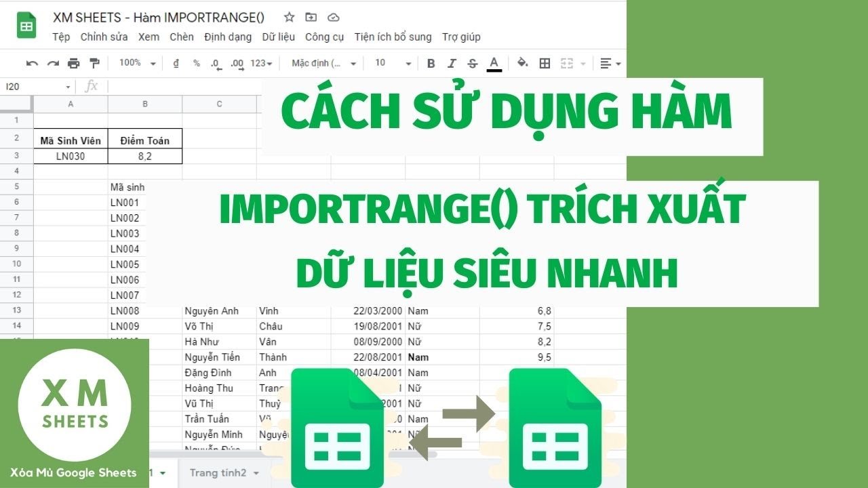
Task: Open the Trợ giúp menu
Action: click(x=461, y=37)
